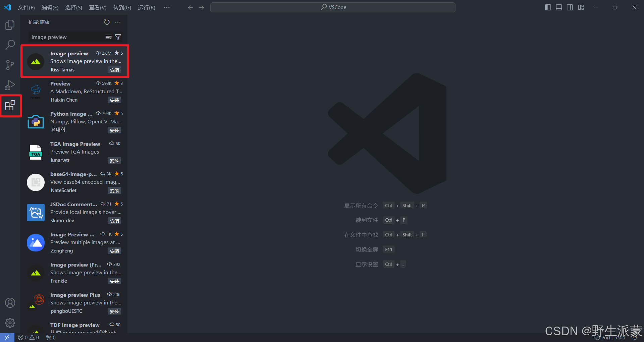Screen dimensions: 644x342
Task: Open the 文件(F) menu
Action: (x=26, y=7)
